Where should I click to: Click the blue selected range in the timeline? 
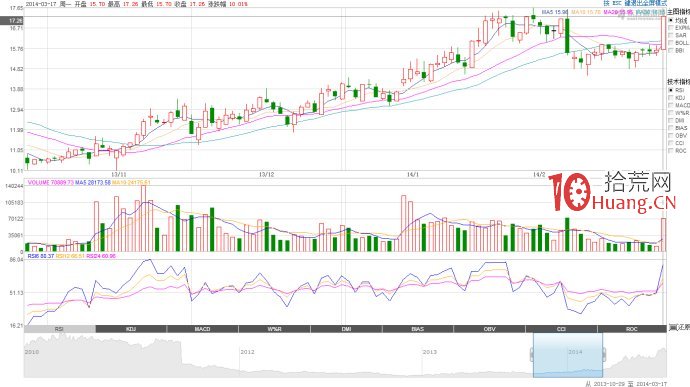568,355
